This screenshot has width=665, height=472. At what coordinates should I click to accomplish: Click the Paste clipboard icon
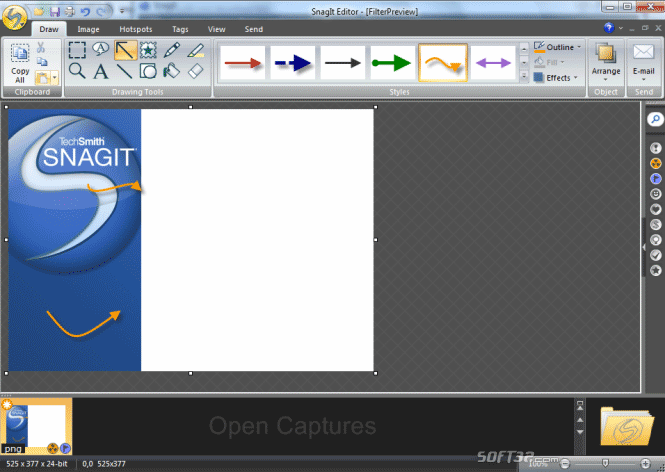[42, 78]
